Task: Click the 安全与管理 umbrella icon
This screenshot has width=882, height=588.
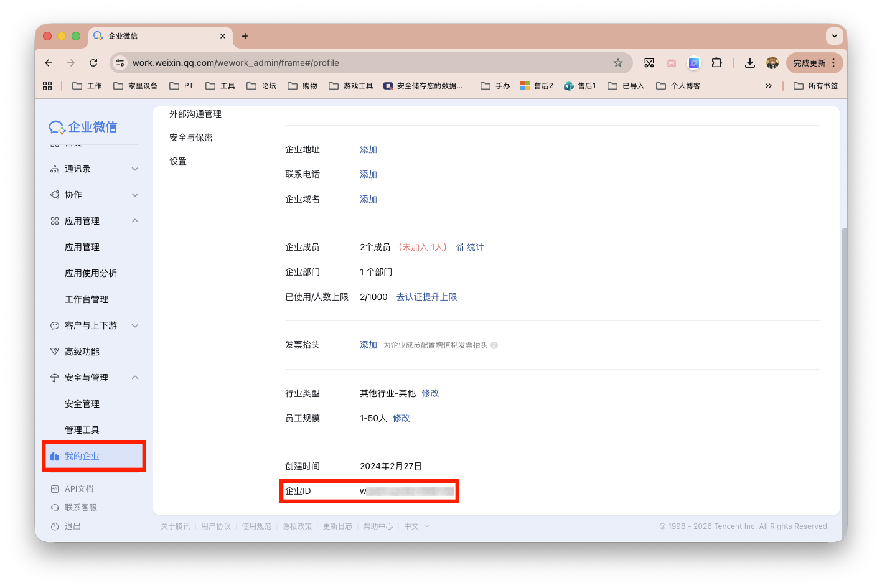Action: (x=55, y=377)
